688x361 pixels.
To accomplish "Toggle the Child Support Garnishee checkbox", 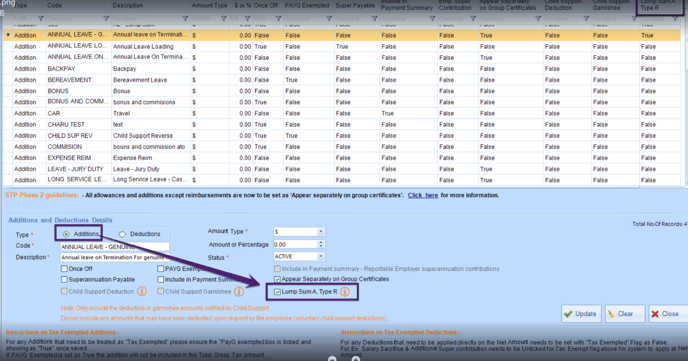I will 161,291.
